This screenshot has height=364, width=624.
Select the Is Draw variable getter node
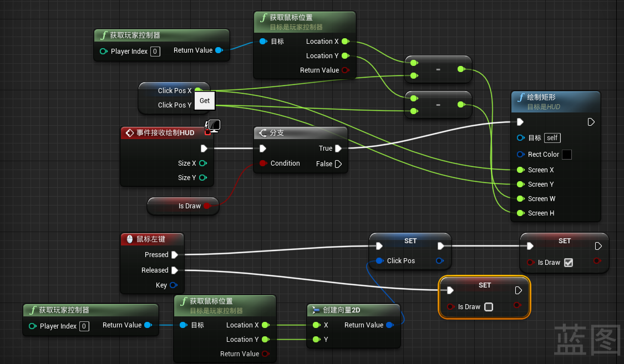[x=183, y=206]
